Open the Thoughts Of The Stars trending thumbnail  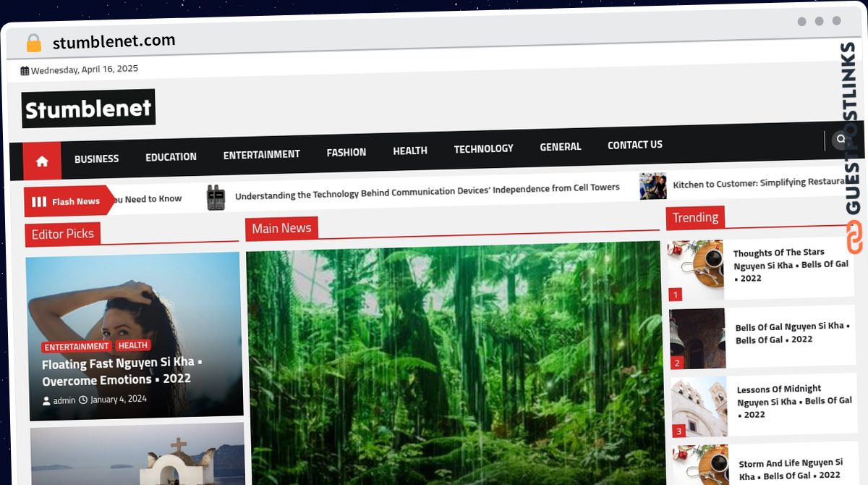coord(696,270)
